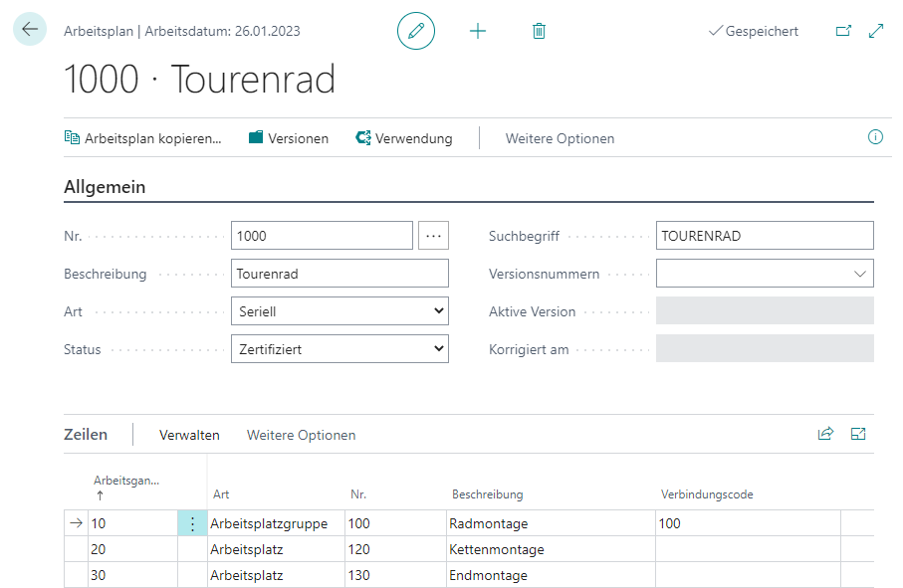The height and width of the screenshot is (588, 903).
Task: Click the Nr. column header in lines
Action: click(x=358, y=494)
